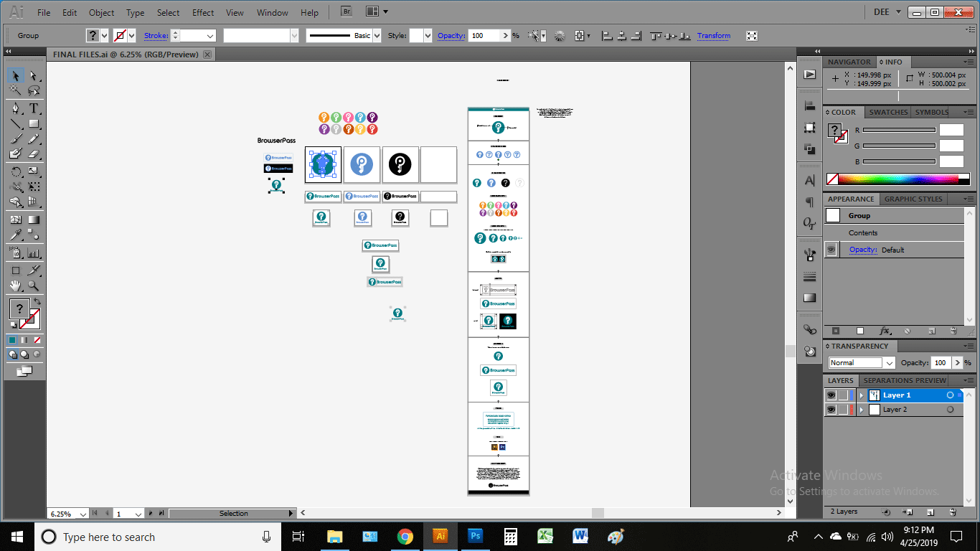Select the Hand tool
Viewport: 980px width, 551px height.
(x=15, y=286)
